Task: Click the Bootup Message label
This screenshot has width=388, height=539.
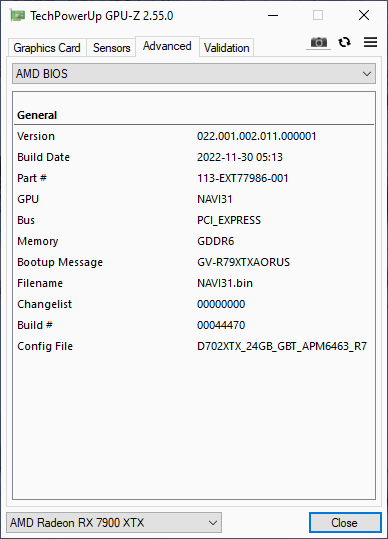Action: point(60,262)
